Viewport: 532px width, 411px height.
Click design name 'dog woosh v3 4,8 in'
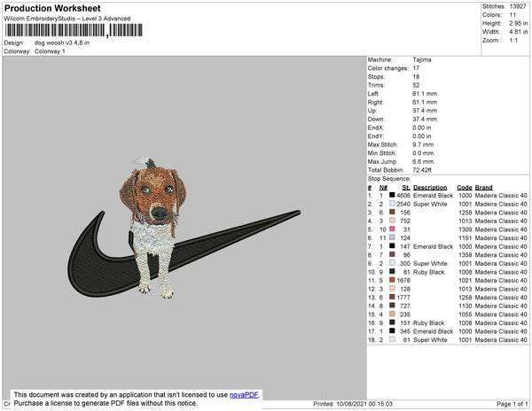pyautogui.click(x=62, y=43)
